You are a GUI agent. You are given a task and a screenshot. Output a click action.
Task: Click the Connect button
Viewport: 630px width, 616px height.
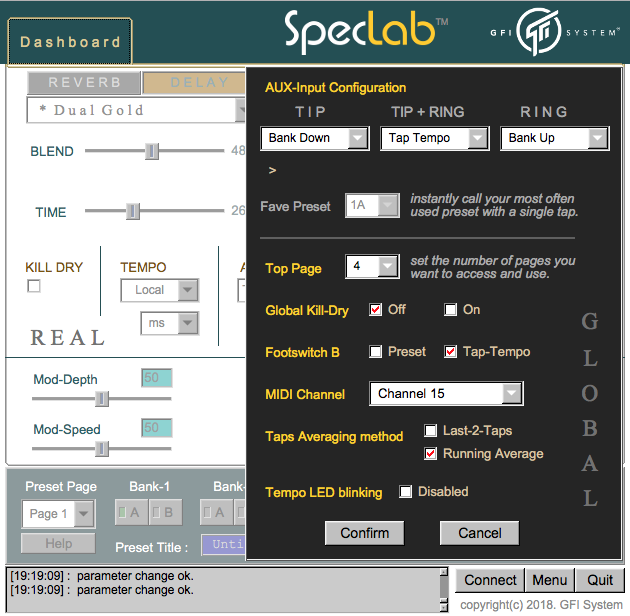(490, 580)
